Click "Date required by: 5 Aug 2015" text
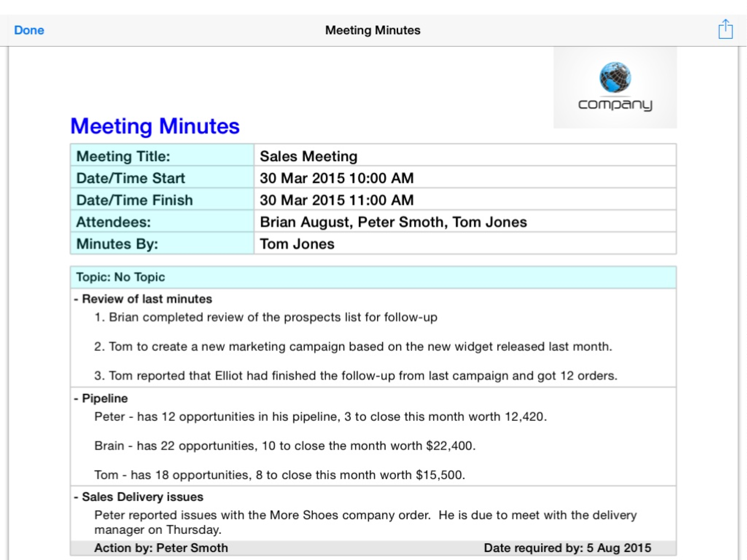 (x=567, y=548)
